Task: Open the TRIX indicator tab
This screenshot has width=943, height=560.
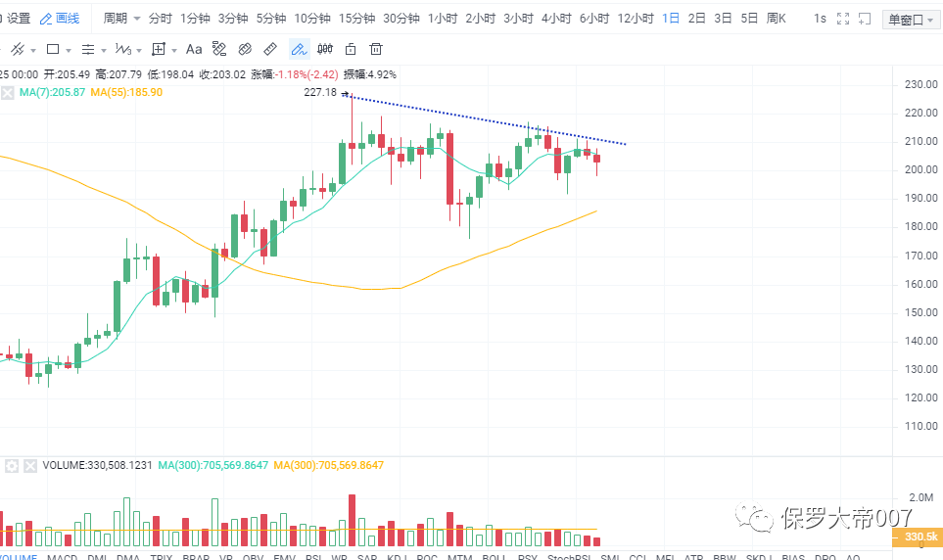Action: click(162, 556)
